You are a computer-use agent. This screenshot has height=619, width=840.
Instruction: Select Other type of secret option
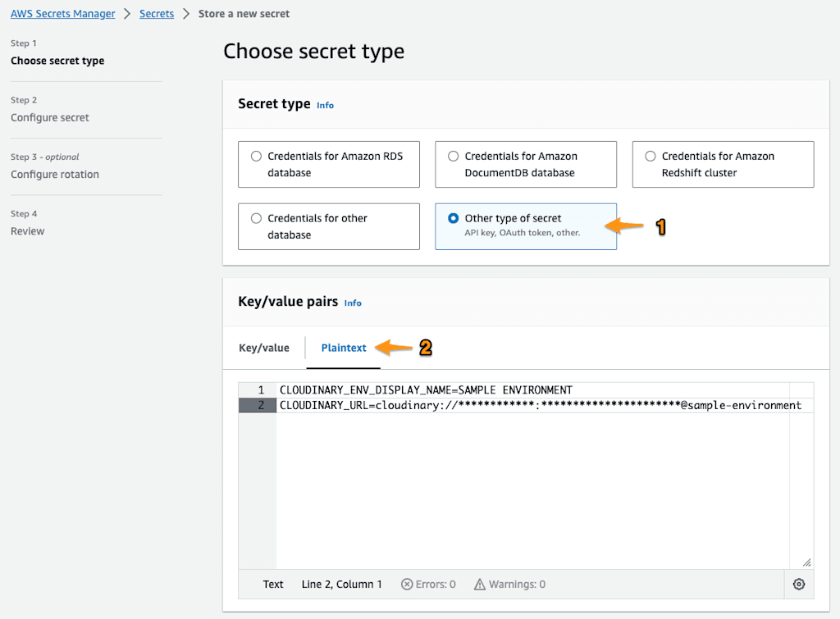pos(526,226)
